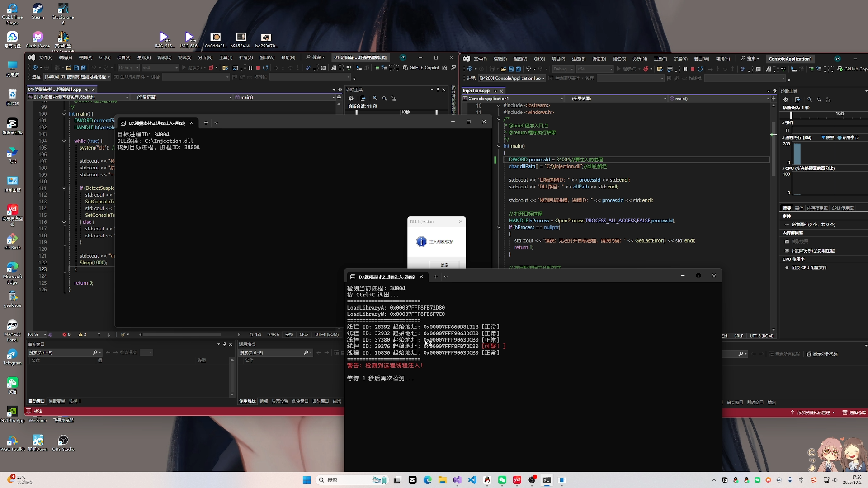Click the settings gear in left diagnostic tools panel
Screen dimensions: 868x488
pos(351,99)
